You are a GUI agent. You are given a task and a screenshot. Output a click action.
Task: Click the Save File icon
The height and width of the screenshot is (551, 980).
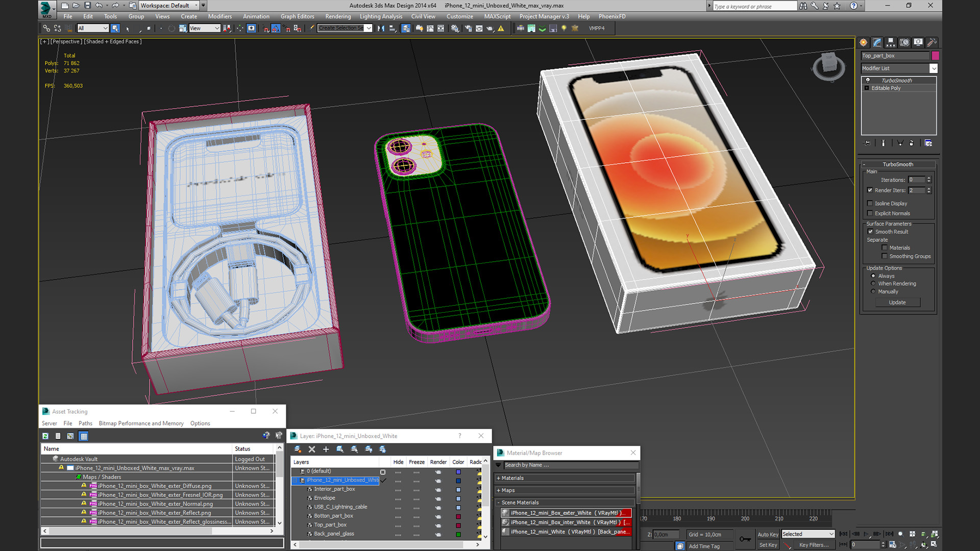click(x=87, y=6)
